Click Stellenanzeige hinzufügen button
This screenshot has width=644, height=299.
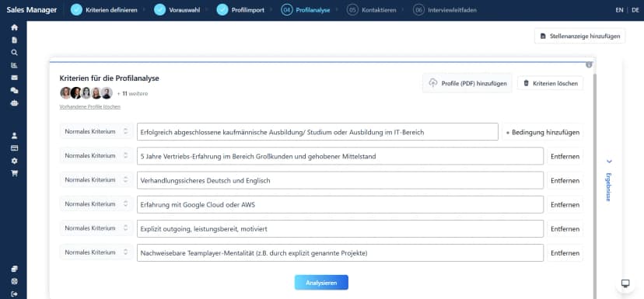coord(580,36)
